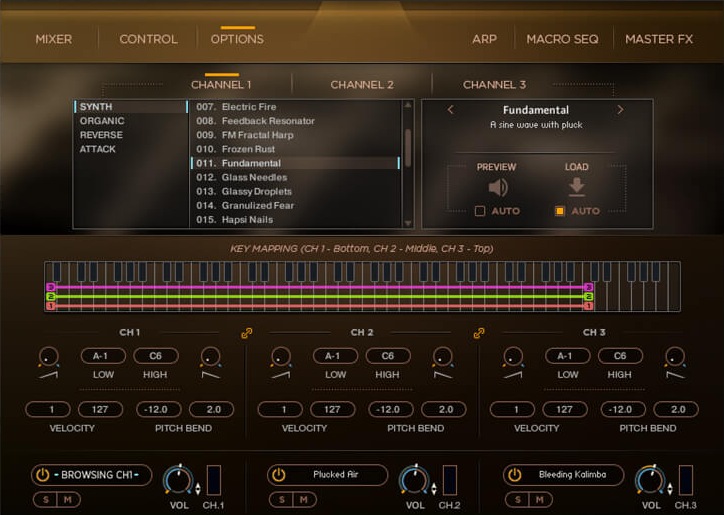
Task: Click the CH.1 volume knob
Action: pos(178,481)
